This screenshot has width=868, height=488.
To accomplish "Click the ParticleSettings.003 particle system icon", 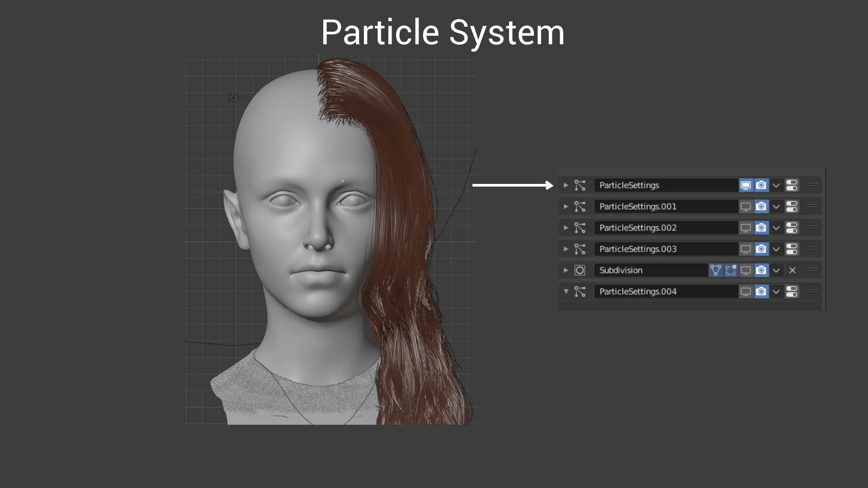I will click(x=580, y=249).
